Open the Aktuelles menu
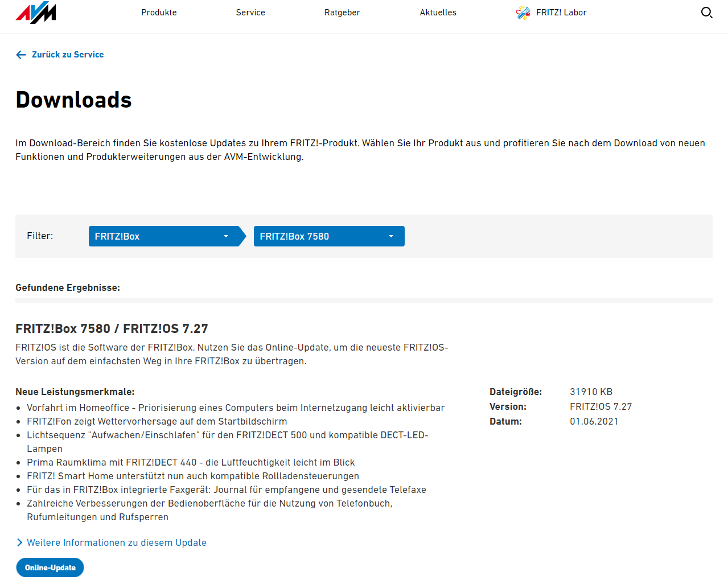 coord(438,13)
